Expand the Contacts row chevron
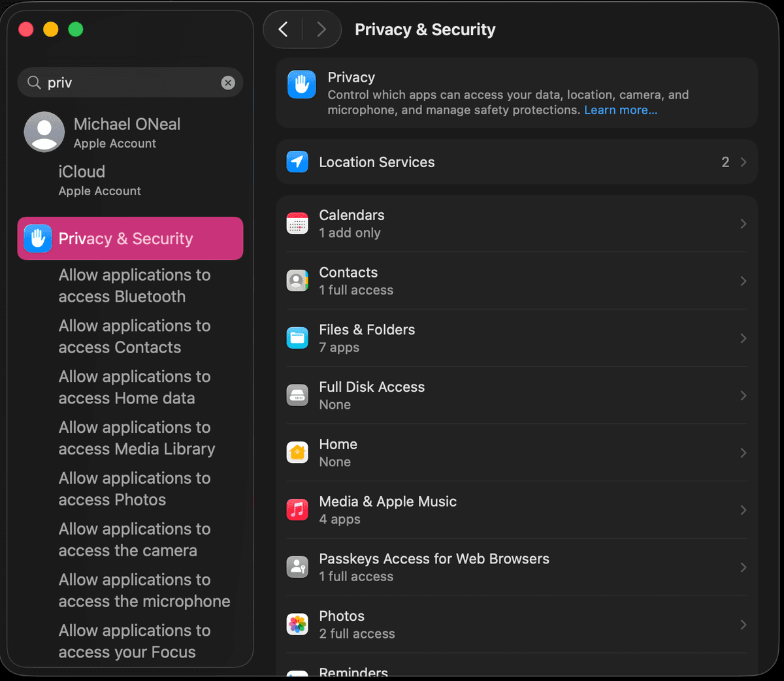 point(743,281)
